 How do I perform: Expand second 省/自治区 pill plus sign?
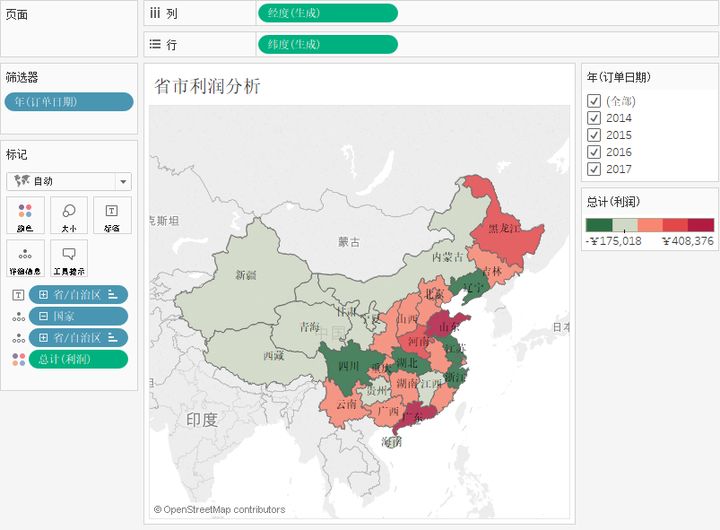pos(43,338)
